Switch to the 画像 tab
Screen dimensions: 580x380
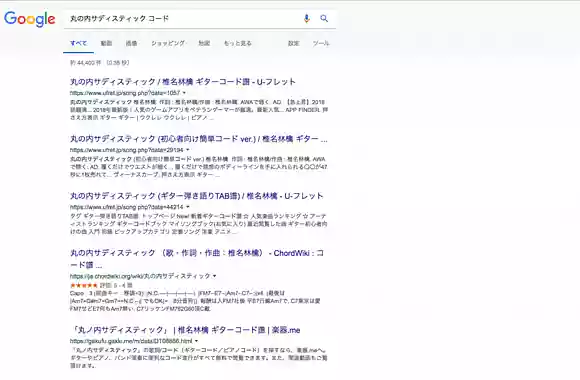(131, 43)
